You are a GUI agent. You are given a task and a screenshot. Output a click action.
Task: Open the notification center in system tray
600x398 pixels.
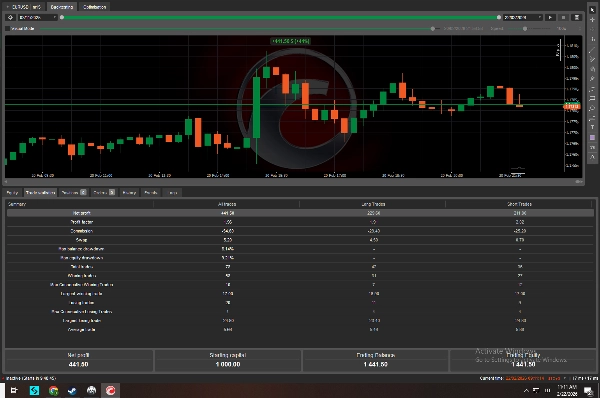click(x=588, y=391)
